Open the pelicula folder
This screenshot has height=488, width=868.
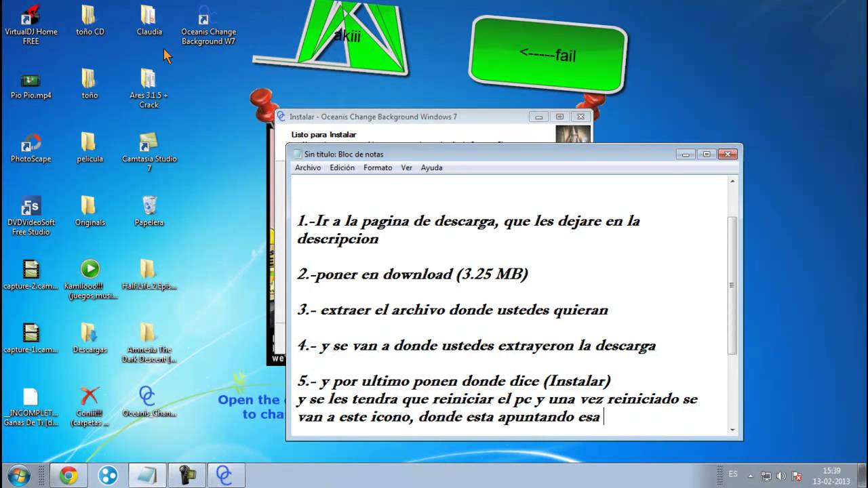pyautogui.click(x=90, y=148)
